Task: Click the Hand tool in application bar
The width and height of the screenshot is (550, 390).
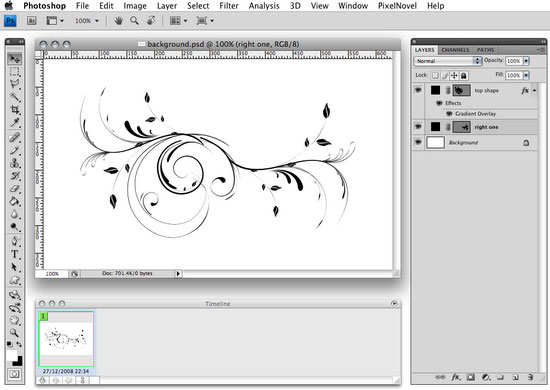Action: coord(119,21)
